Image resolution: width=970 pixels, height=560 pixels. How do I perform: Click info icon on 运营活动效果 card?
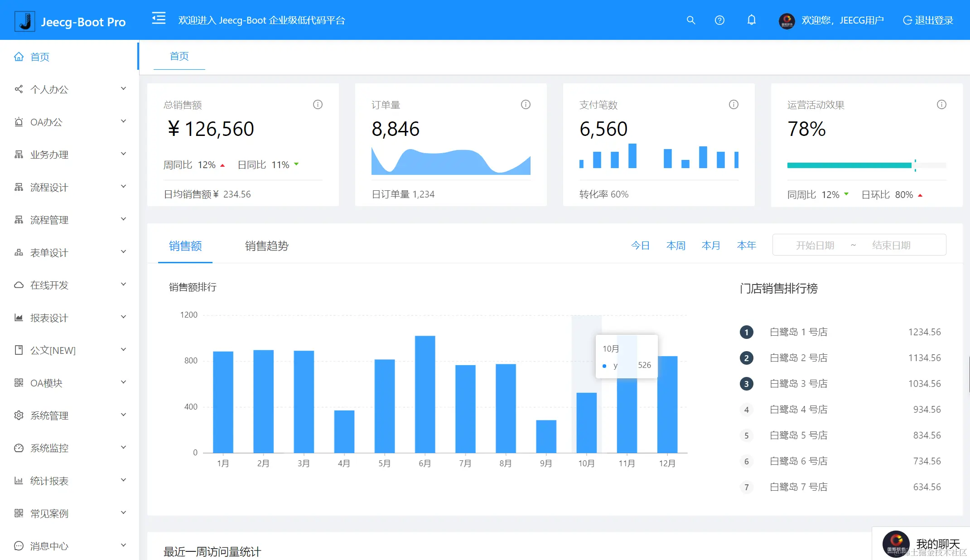pos(941,105)
